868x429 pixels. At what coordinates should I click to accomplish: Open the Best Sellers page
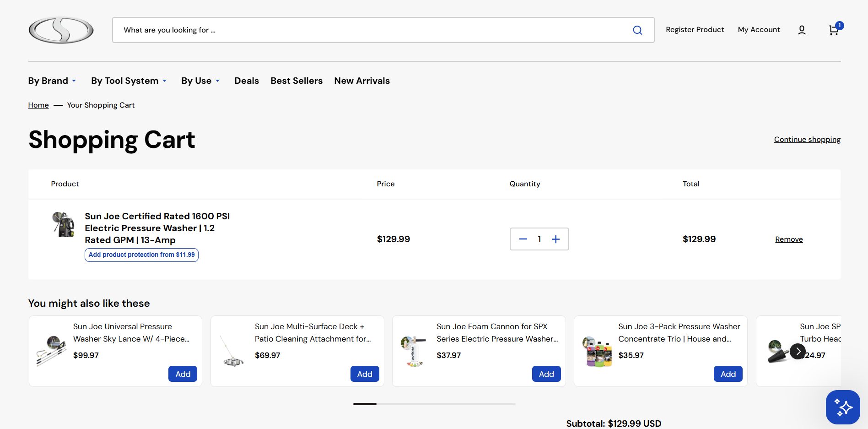coord(297,81)
